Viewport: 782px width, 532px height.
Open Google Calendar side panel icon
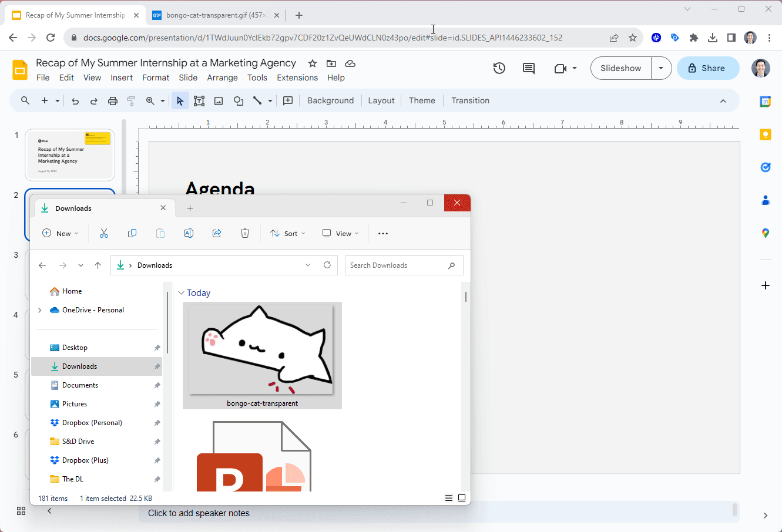pos(766,102)
